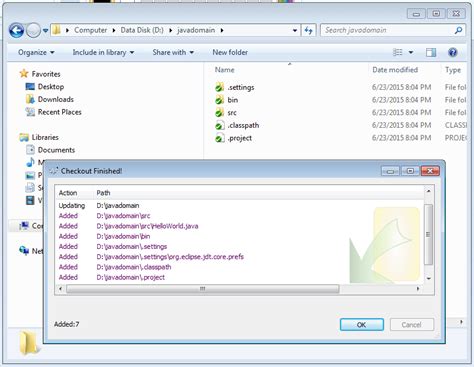Open the Include in library menu
This screenshot has height=367, width=474.
pos(103,52)
